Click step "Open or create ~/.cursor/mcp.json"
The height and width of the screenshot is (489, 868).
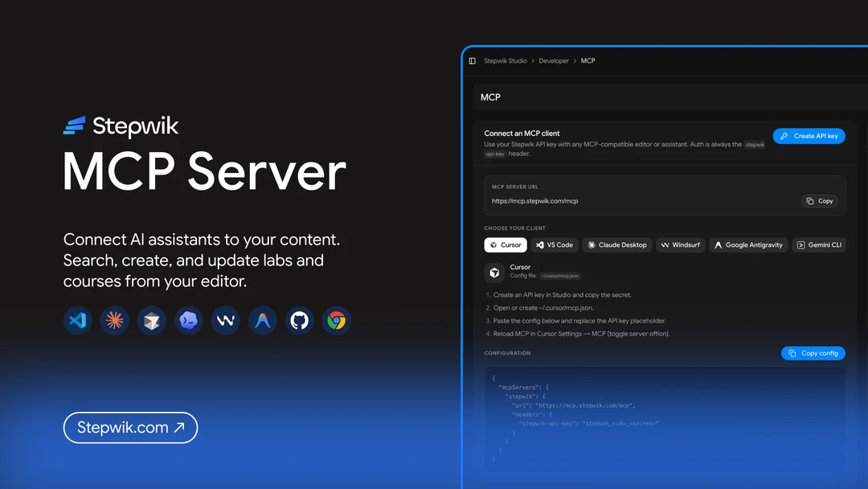pyautogui.click(x=543, y=308)
